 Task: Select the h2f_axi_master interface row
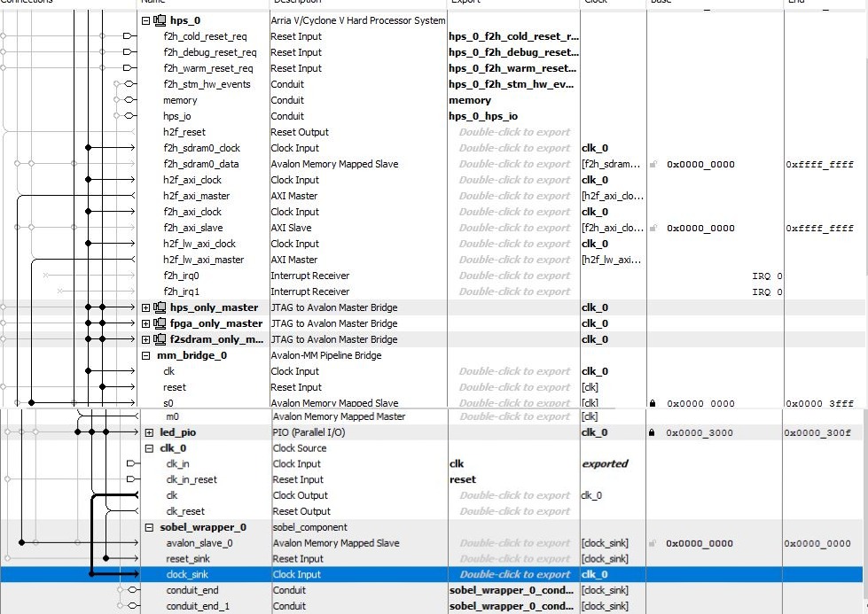pos(196,196)
